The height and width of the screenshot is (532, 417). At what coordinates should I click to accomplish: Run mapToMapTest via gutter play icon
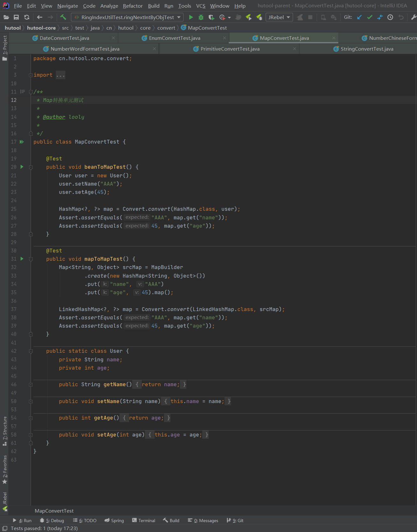22,259
